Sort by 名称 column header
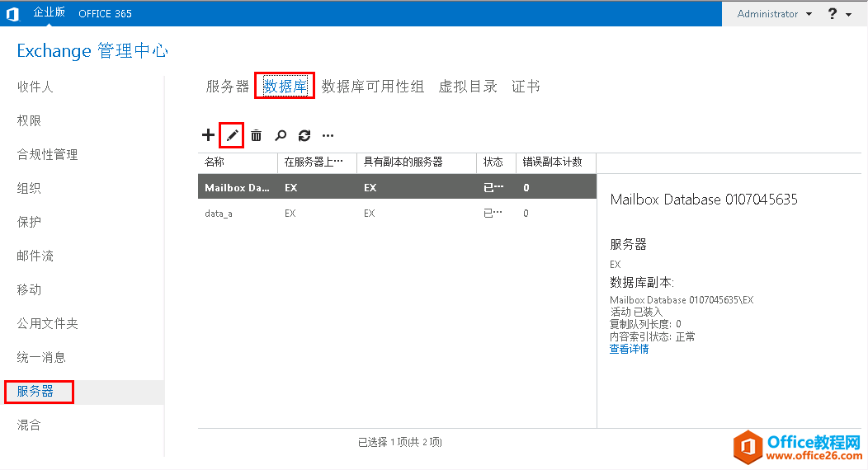The width and height of the screenshot is (868, 470). pyautogui.click(x=238, y=162)
